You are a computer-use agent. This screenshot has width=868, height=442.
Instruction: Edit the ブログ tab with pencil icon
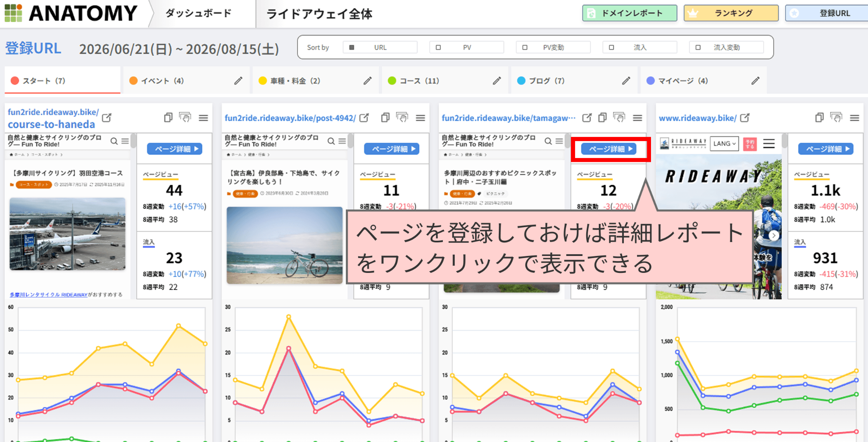(626, 81)
